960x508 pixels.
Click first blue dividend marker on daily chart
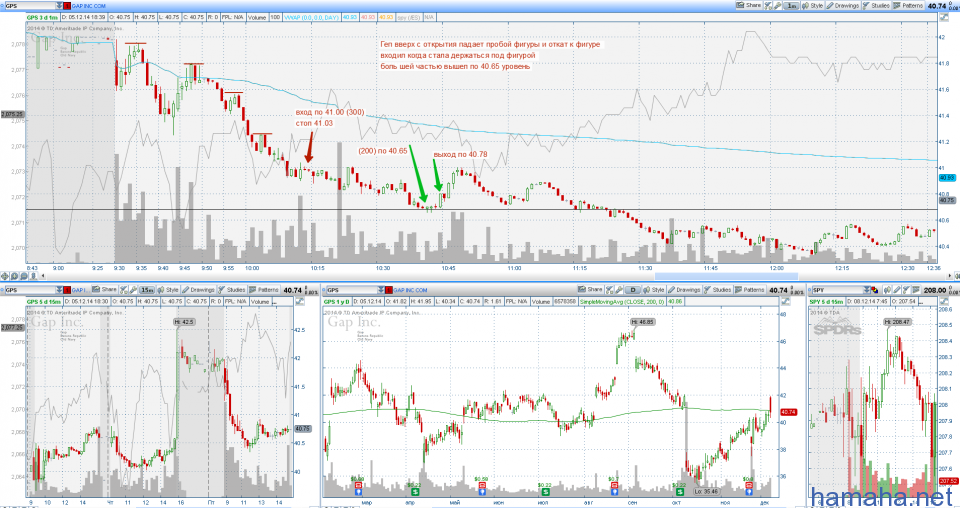point(359,491)
